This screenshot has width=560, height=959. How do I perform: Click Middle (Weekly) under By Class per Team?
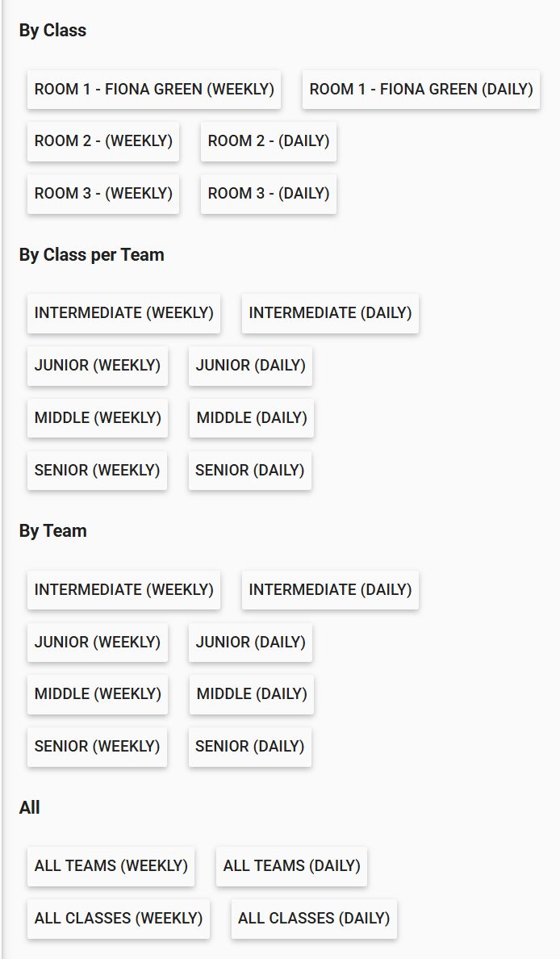(x=98, y=418)
